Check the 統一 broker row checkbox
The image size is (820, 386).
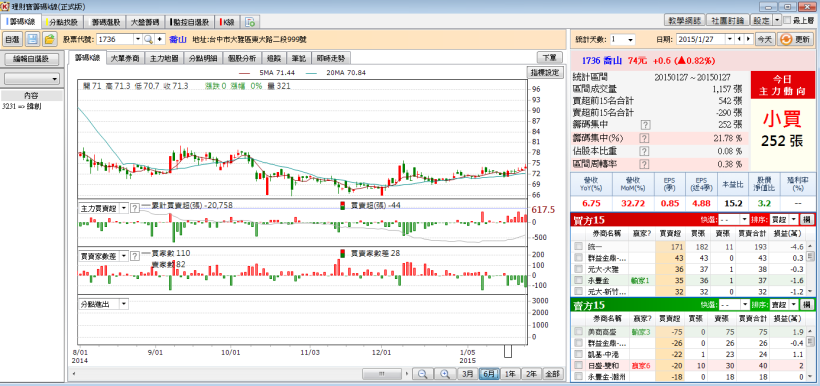578,246
